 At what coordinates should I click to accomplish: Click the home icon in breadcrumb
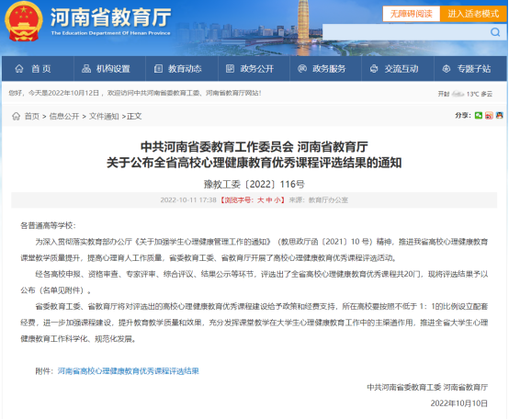point(16,117)
